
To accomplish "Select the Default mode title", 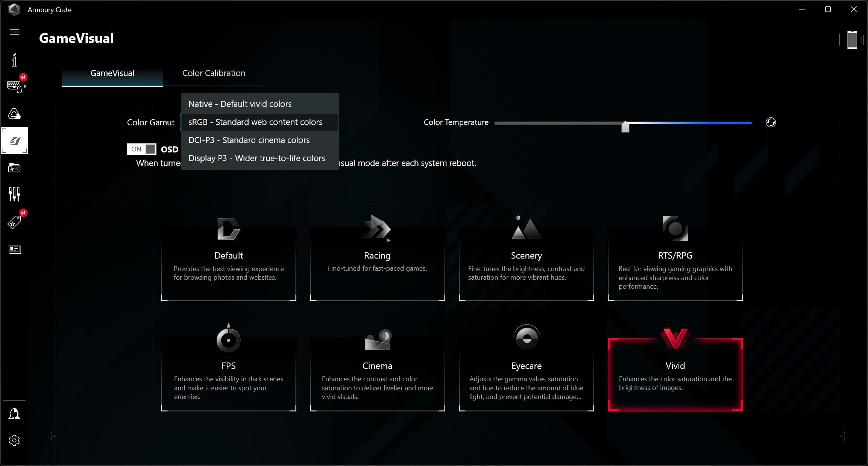I will coord(228,256).
